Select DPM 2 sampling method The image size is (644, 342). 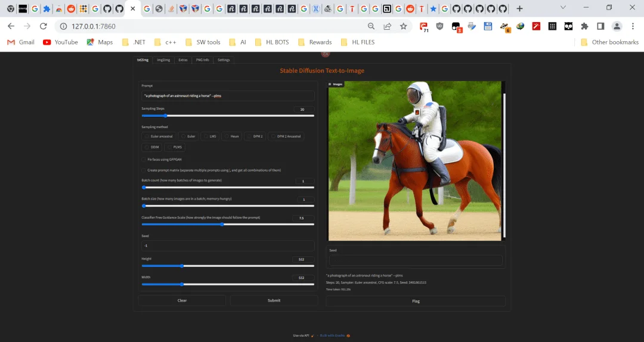(x=255, y=136)
